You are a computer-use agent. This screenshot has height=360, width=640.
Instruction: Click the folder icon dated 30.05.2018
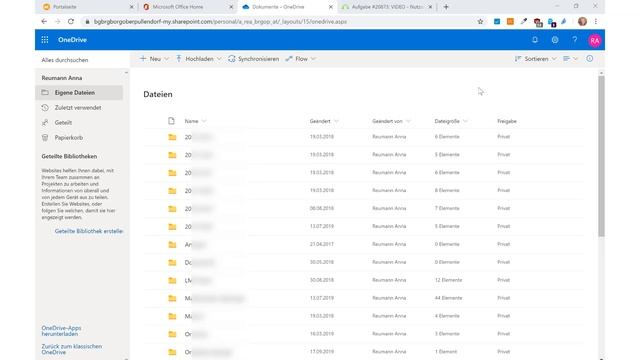pyautogui.click(x=172, y=262)
